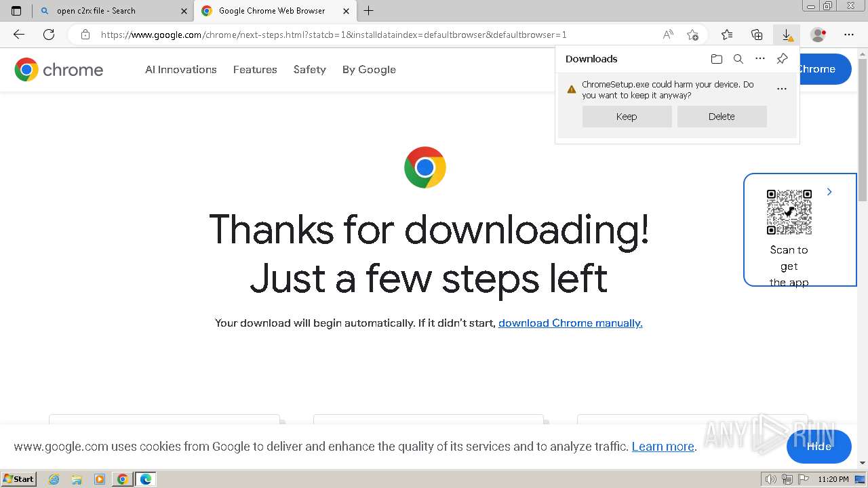The width and height of the screenshot is (868, 488).
Task: Open the Windows Start button
Action: pos(19,479)
